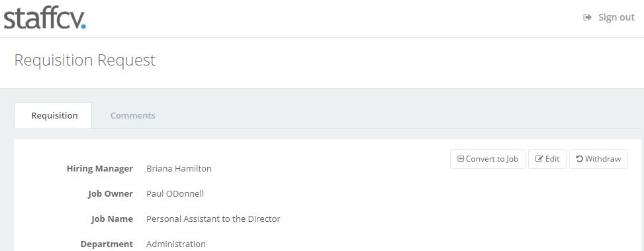The height and width of the screenshot is (251, 644).
Task: Click the Administration department value
Action: (176, 244)
